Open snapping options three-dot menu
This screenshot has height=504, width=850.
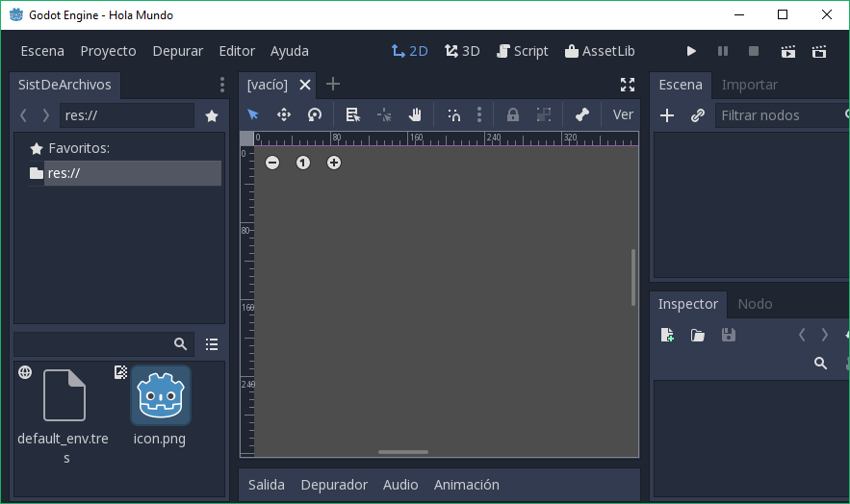479,114
